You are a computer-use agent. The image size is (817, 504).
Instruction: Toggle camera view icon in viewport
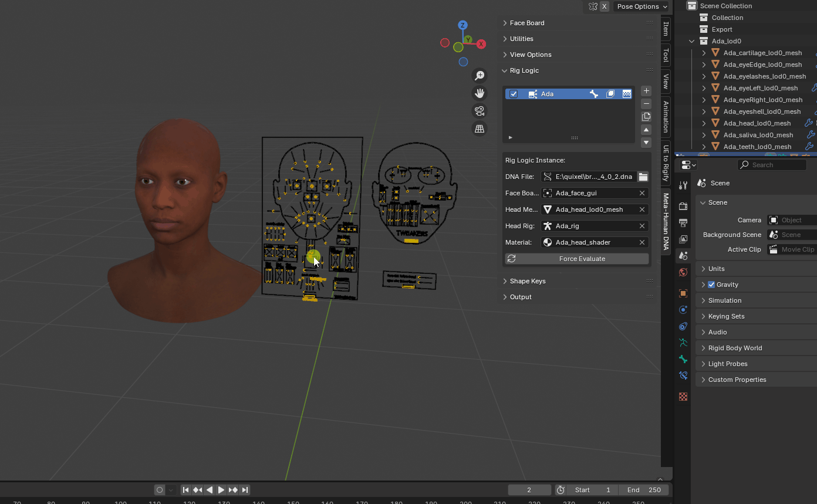(x=480, y=111)
